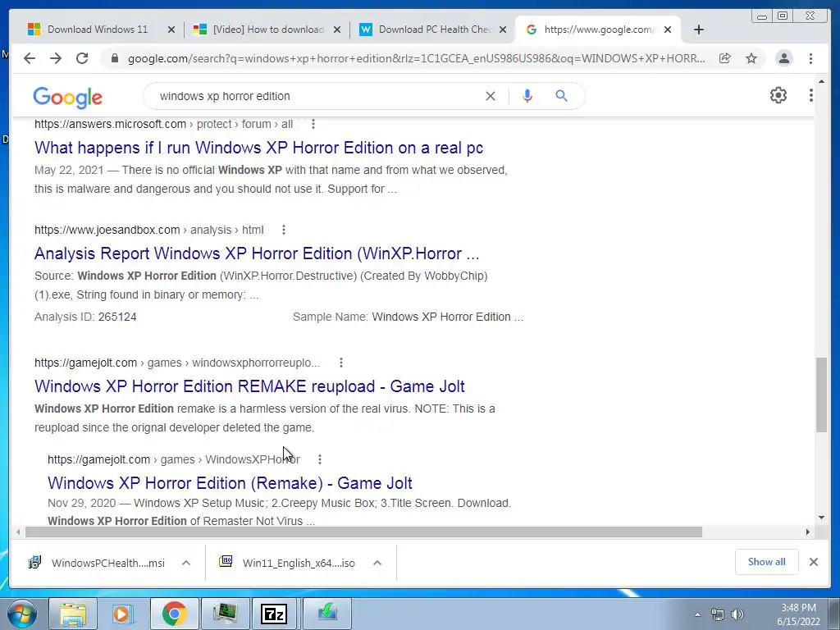
Task: Open the installer icon after 7-Zip
Action: pos(326,614)
